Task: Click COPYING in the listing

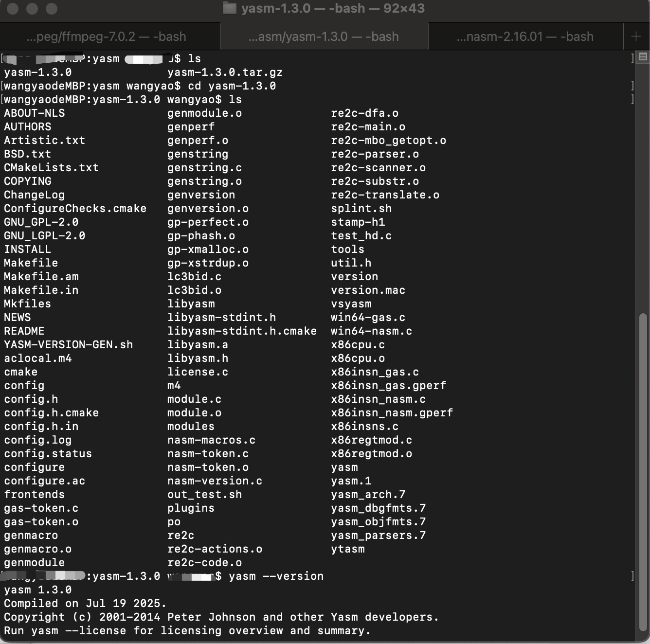Action: pos(28,181)
